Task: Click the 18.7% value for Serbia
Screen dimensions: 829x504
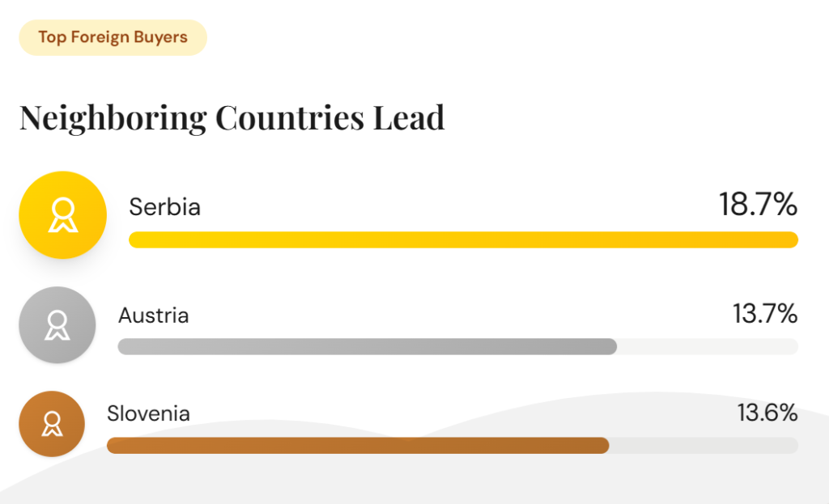Action: tap(758, 205)
